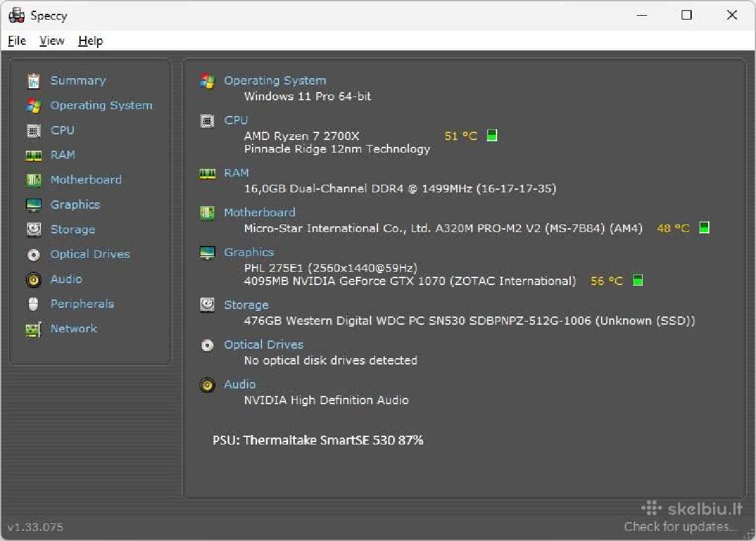Click the Motherboard icon in summary pane

pyautogui.click(x=207, y=212)
